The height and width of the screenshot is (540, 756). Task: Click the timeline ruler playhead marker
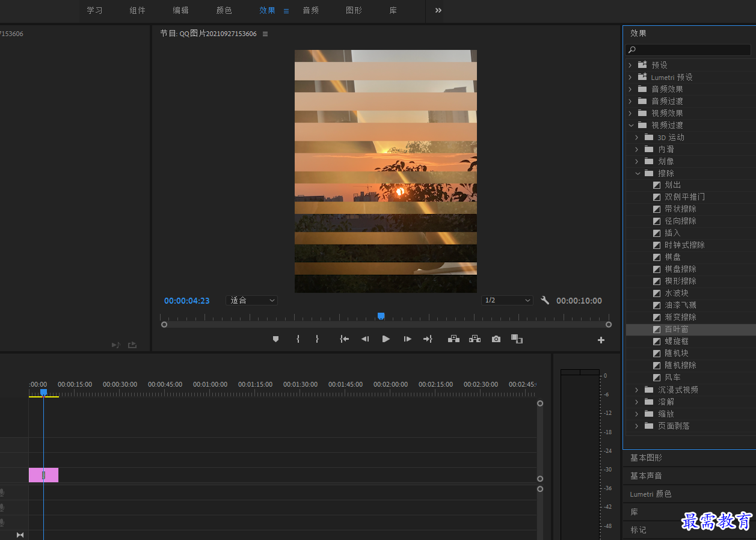point(43,392)
